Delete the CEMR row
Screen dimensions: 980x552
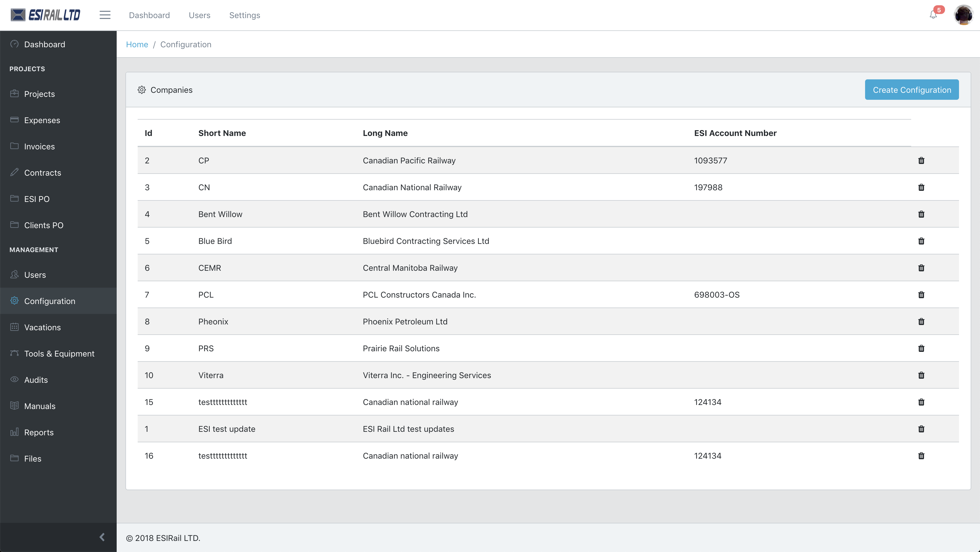pyautogui.click(x=921, y=268)
